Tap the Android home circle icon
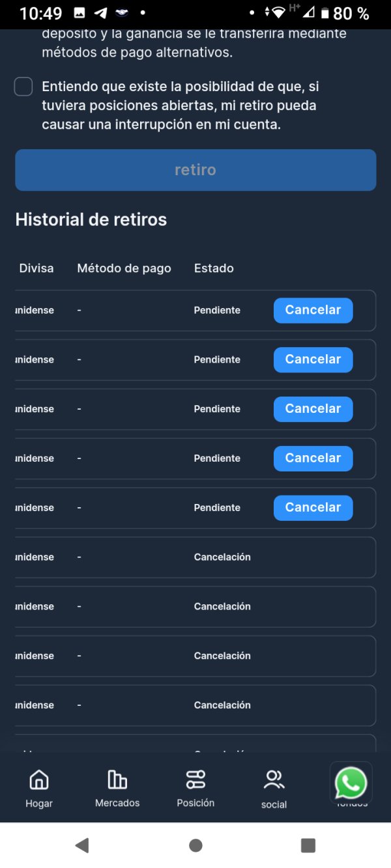 pyautogui.click(x=195, y=845)
